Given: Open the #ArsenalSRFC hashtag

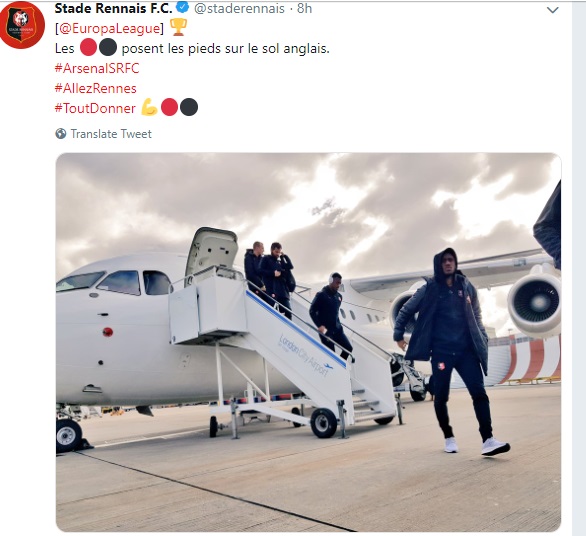Looking at the screenshot, I should pos(97,68).
